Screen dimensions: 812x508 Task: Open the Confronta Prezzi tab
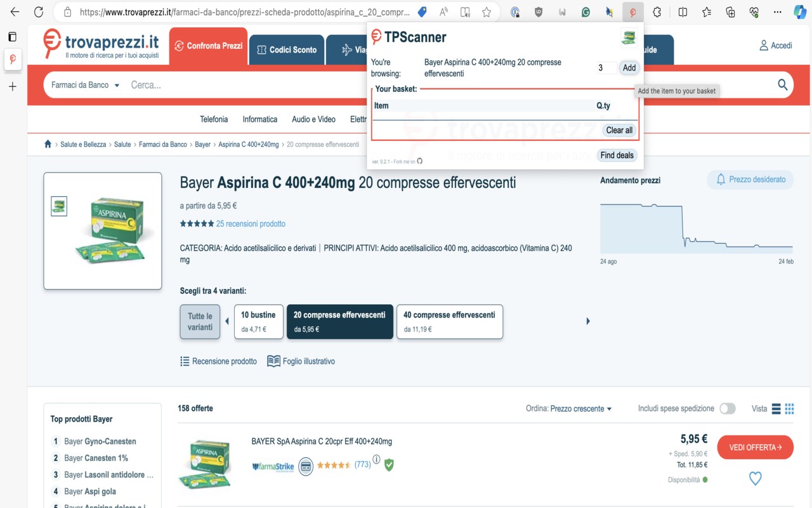tap(208, 46)
